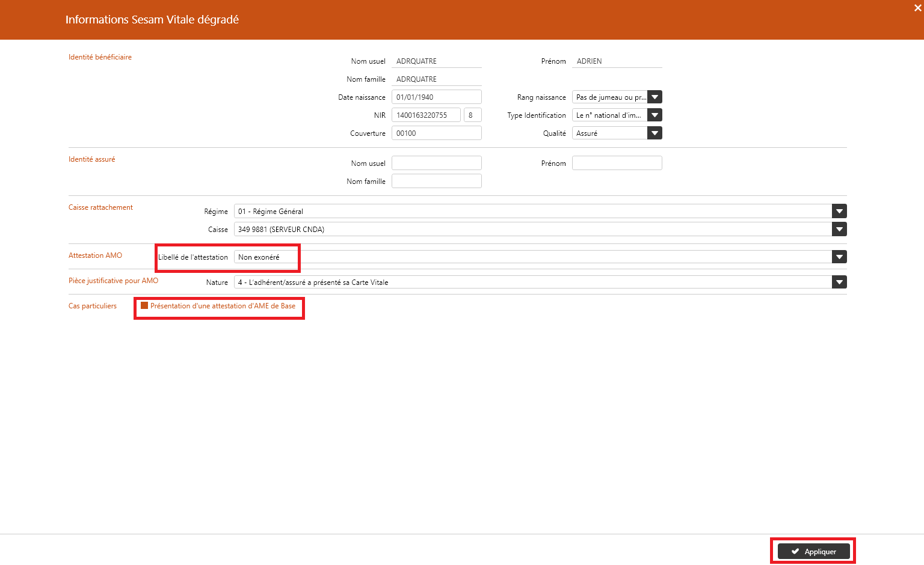The height and width of the screenshot is (565, 924).
Task: Focus the assuré Nom usuel field
Action: (436, 163)
